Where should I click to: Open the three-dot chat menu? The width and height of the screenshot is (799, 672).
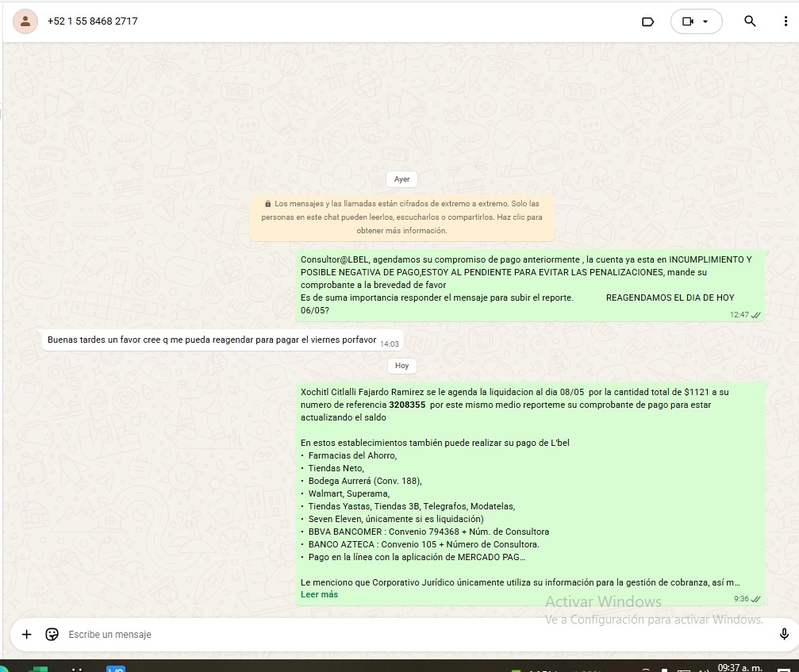[786, 21]
